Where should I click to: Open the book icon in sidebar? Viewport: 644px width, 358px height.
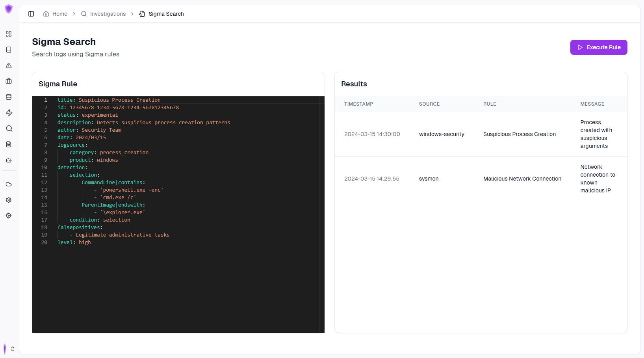[9, 50]
